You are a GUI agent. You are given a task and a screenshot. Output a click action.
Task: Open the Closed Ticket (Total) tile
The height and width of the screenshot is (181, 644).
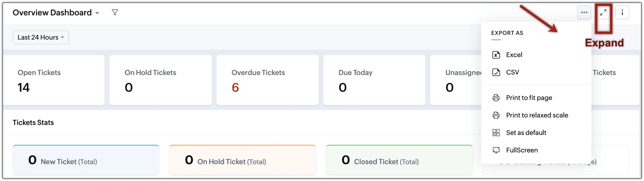coord(399,160)
